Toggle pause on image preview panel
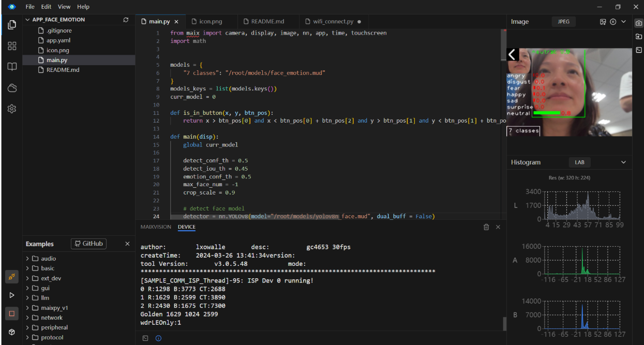Screen dimensions: 644x345 pos(613,22)
